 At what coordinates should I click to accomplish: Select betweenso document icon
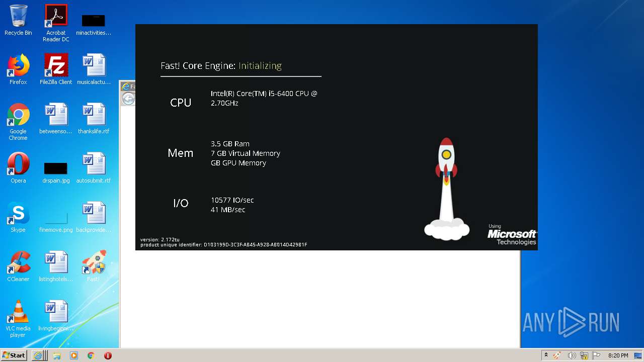coord(56,119)
